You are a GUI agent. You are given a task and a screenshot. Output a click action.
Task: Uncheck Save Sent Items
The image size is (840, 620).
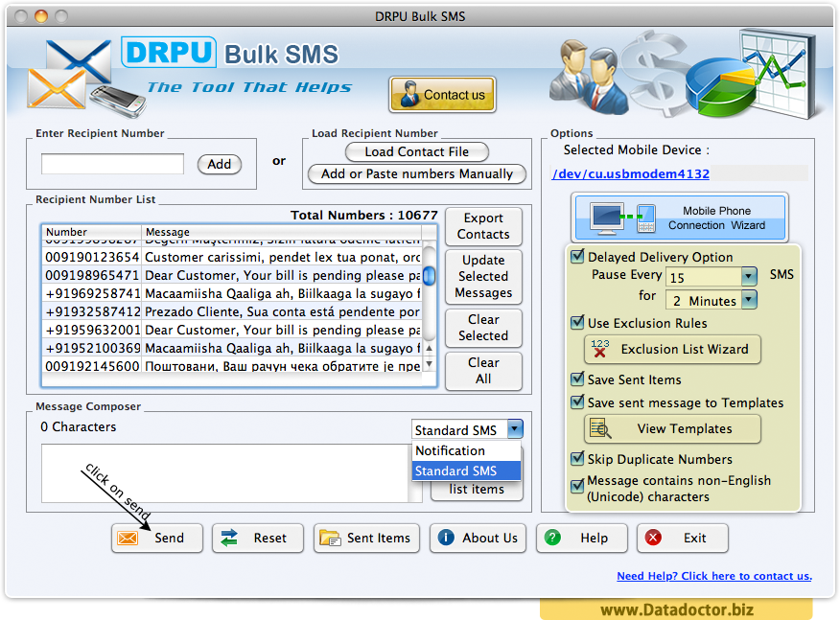coord(577,379)
